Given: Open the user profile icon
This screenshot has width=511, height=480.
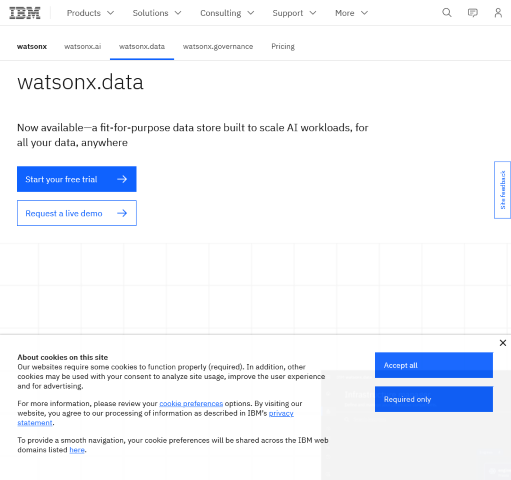Looking at the screenshot, I should pos(498,13).
